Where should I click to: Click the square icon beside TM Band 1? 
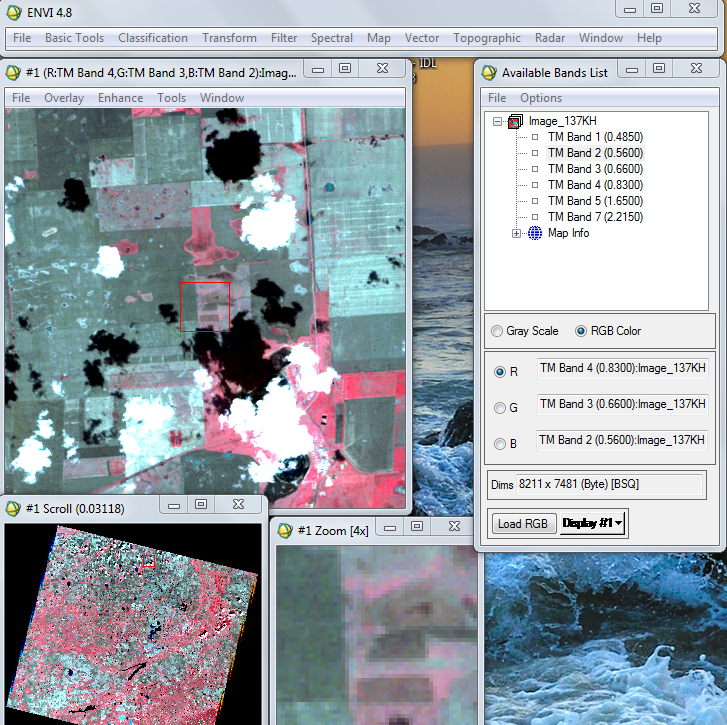[x=535, y=137]
